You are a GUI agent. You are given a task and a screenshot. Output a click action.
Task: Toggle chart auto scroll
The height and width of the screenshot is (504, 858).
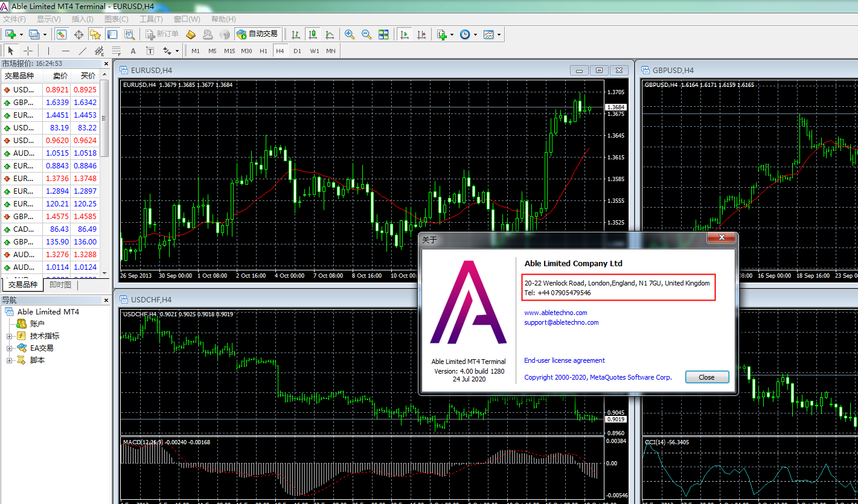click(405, 34)
